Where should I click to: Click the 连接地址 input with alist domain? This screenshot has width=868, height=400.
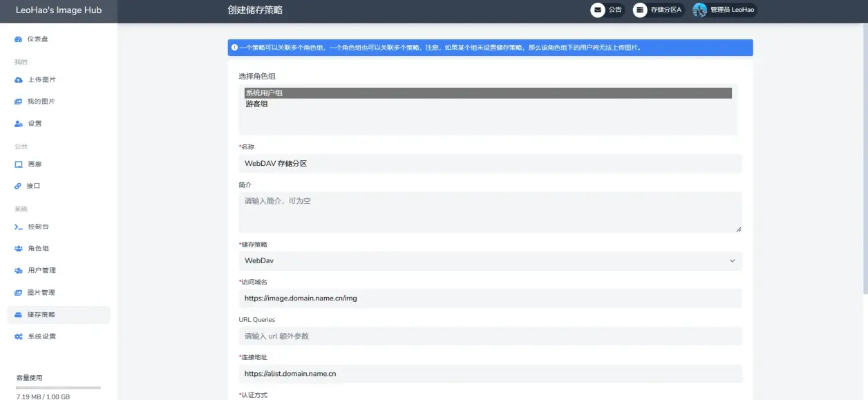tap(490, 374)
